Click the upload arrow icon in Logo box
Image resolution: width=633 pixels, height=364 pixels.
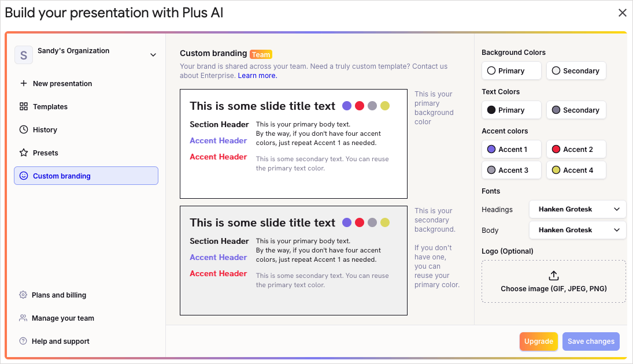pyautogui.click(x=554, y=276)
